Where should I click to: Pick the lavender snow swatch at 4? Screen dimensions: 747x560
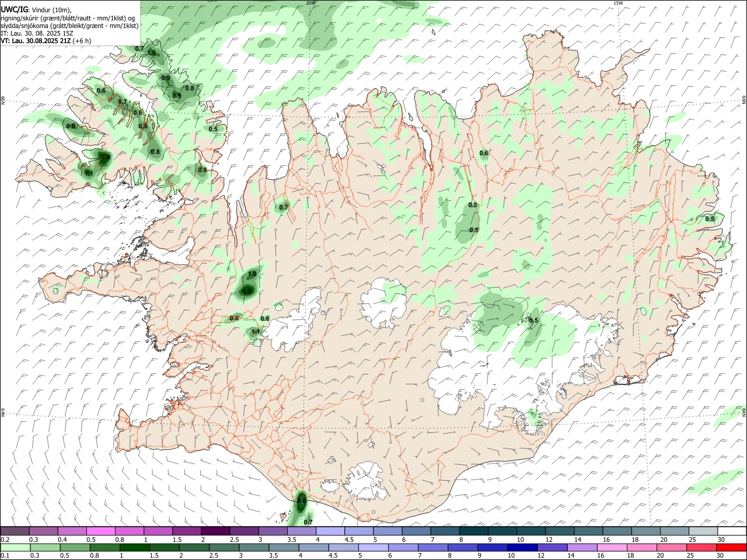[330, 531]
